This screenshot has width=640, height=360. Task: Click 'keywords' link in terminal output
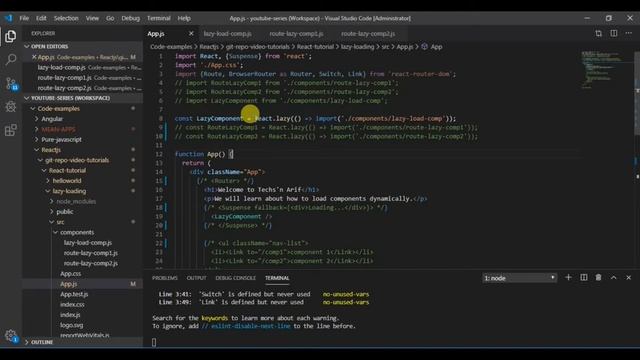tap(214, 318)
